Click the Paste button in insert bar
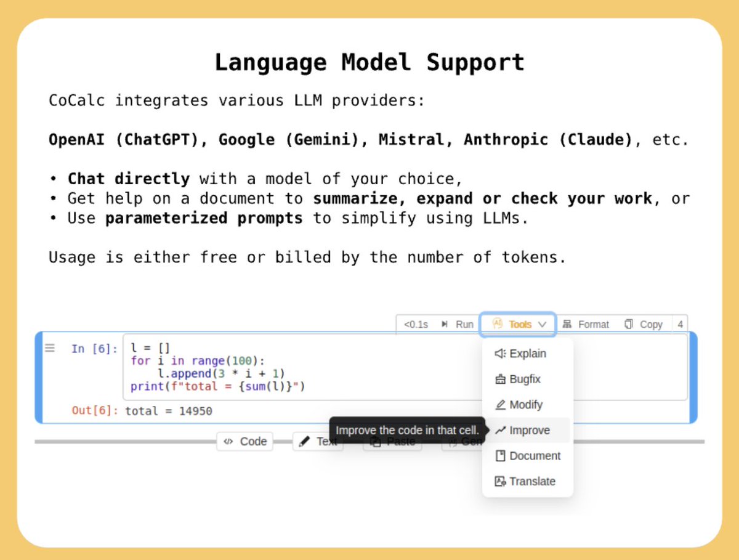 pos(392,441)
